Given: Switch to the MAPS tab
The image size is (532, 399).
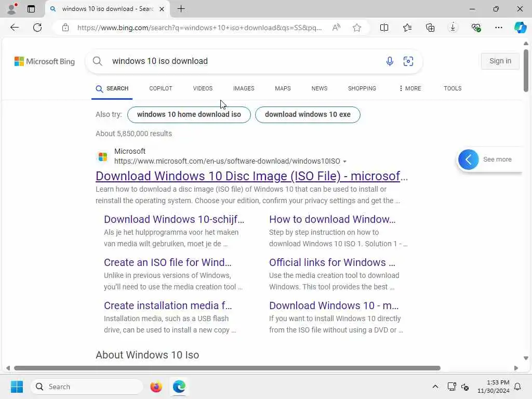Looking at the screenshot, I should pyautogui.click(x=283, y=88).
